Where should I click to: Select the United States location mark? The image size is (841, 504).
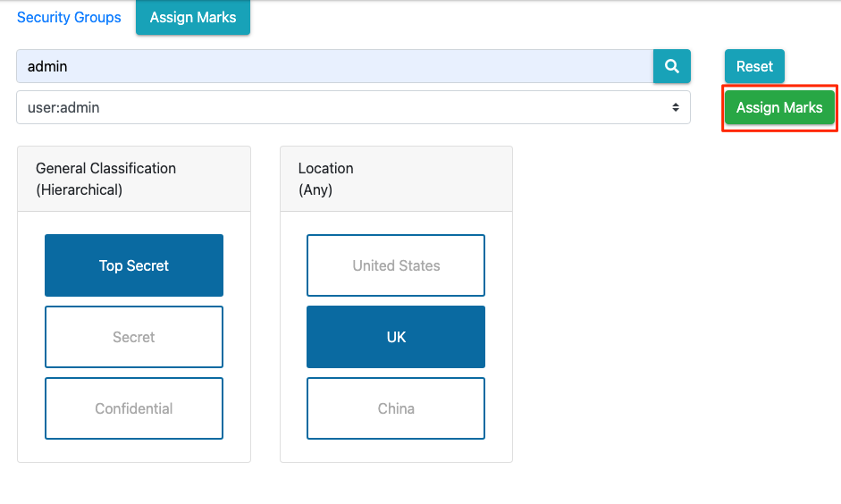point(396,265)
